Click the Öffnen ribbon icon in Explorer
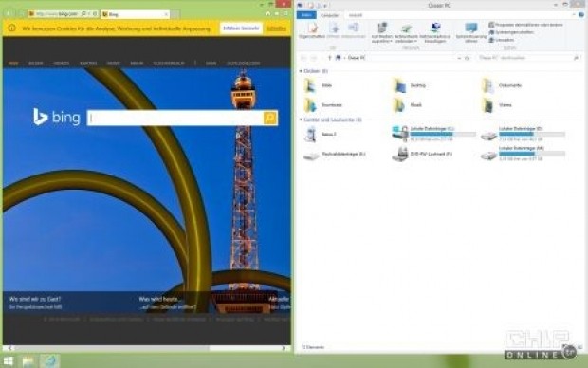Viewport: 588px width, 368px height. click(x=333, y=30)
